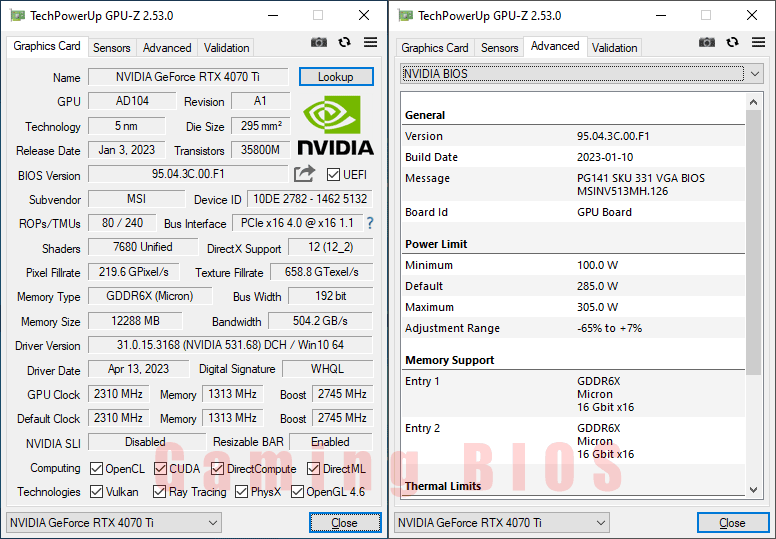Click Adjustment Range value -65% to +7%
776x539 pixels.
609,328
